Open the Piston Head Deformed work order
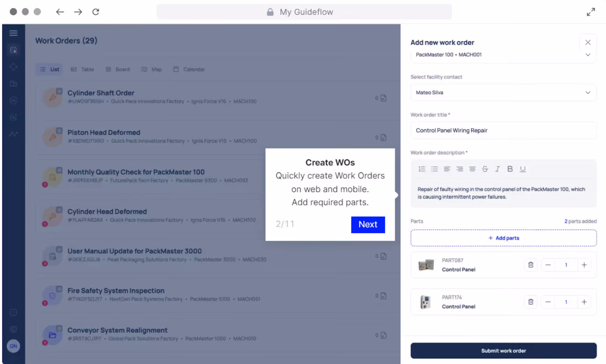The width and height of the screenshot is (606, 364). click(104, 132)
